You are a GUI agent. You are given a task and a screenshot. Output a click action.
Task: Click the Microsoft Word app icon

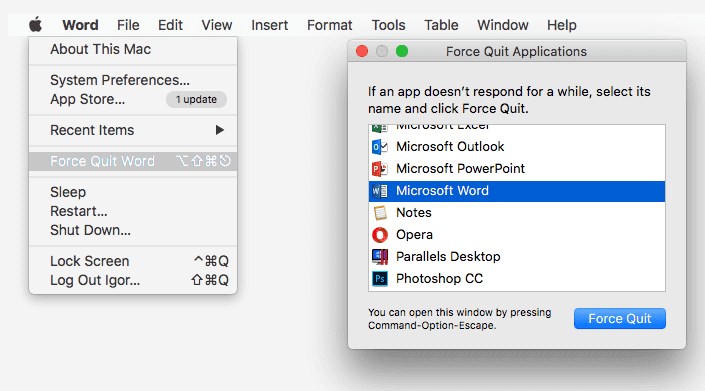(379, 191)
